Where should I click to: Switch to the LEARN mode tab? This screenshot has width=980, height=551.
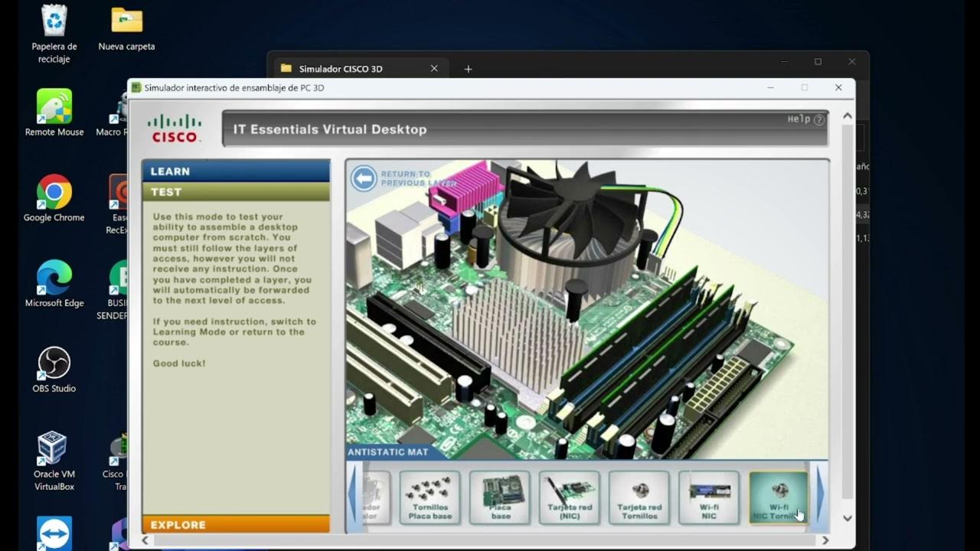pyautogui.click(x=236, y=171)
